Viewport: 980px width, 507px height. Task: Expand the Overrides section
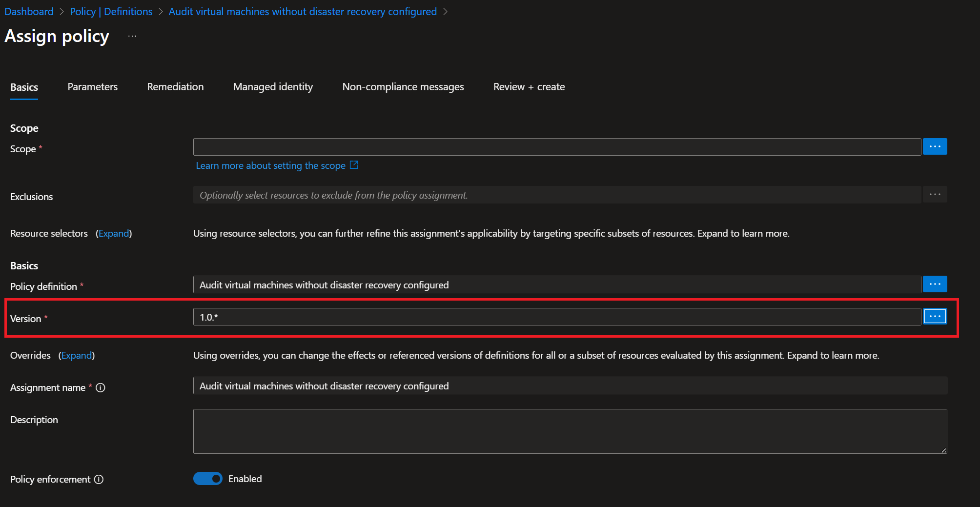[77, 355]
